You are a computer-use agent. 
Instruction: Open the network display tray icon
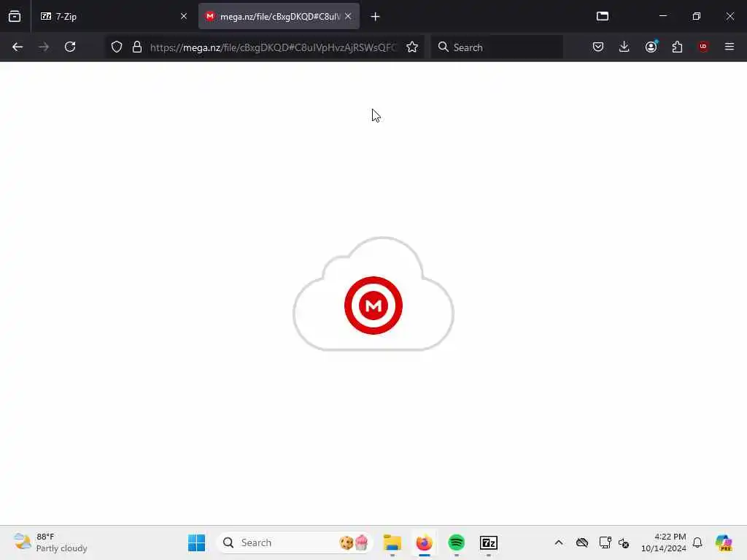click(x=605, y=542)
